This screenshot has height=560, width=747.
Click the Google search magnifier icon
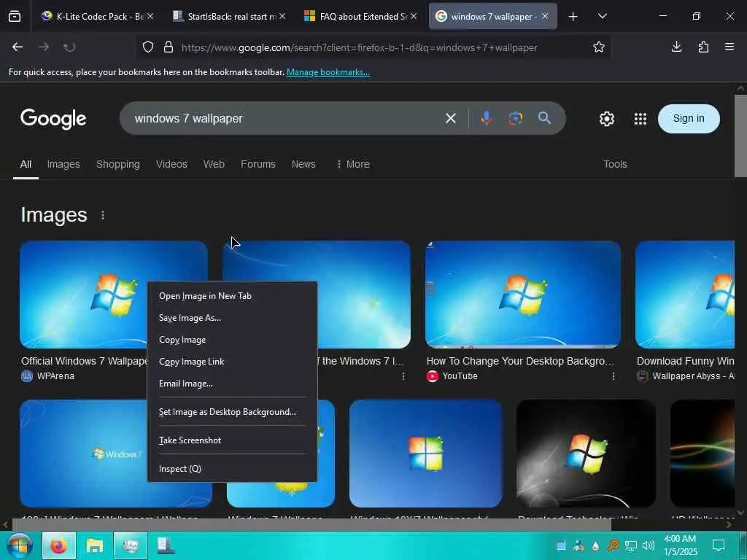[x=544, y=118]
